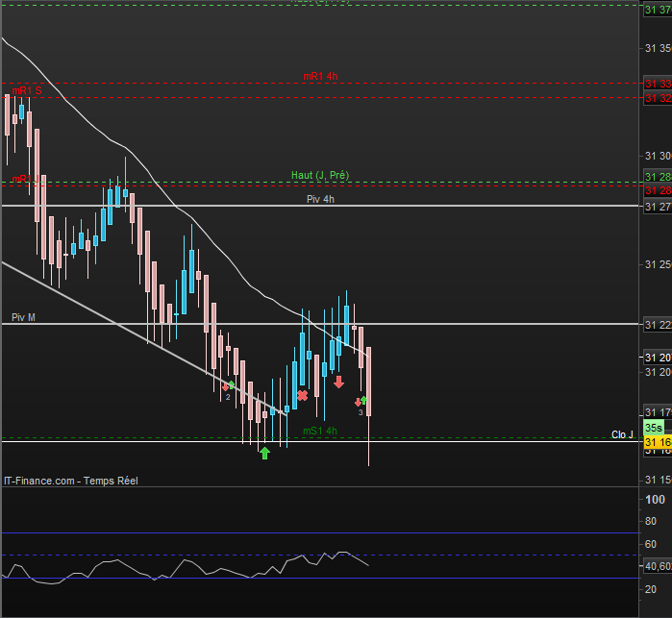Select the 'Piv 4h' pivot label
672x618 pixels.
coord(320,199)
